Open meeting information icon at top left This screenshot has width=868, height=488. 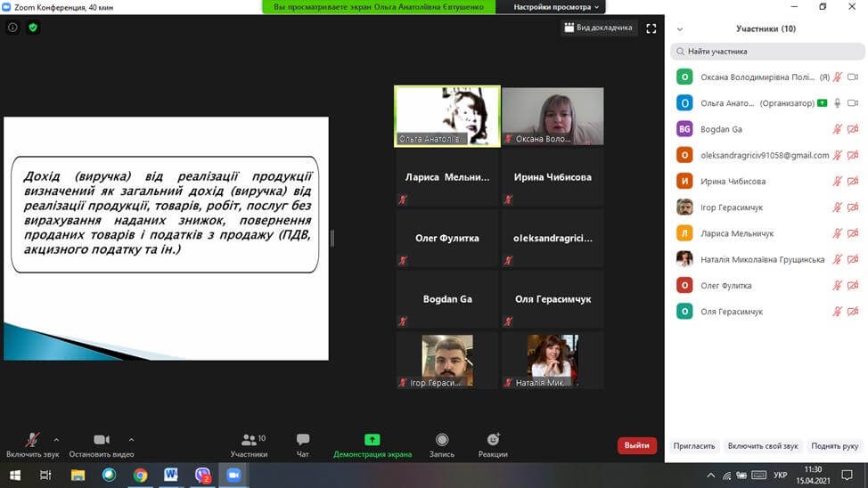pos(12,28)
